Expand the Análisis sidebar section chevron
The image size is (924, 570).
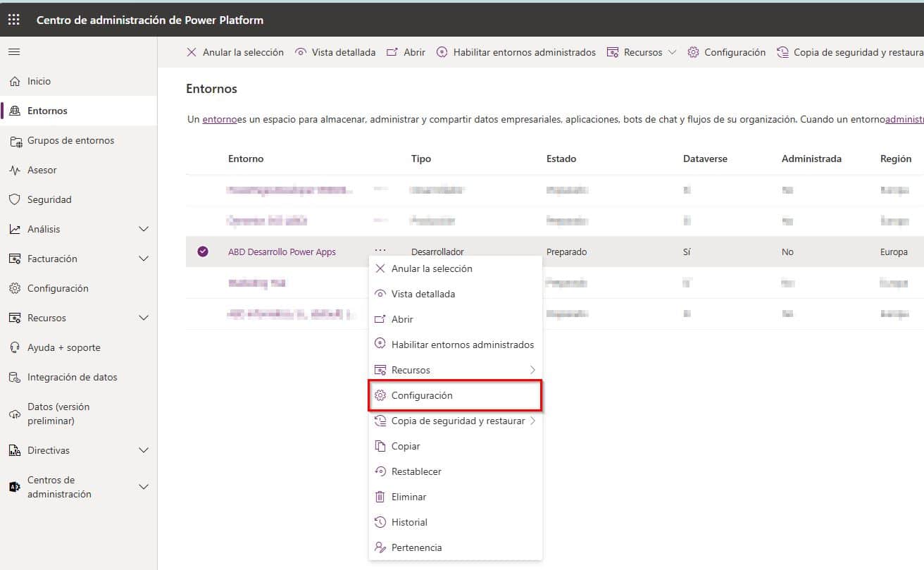(x=144, y=229)
